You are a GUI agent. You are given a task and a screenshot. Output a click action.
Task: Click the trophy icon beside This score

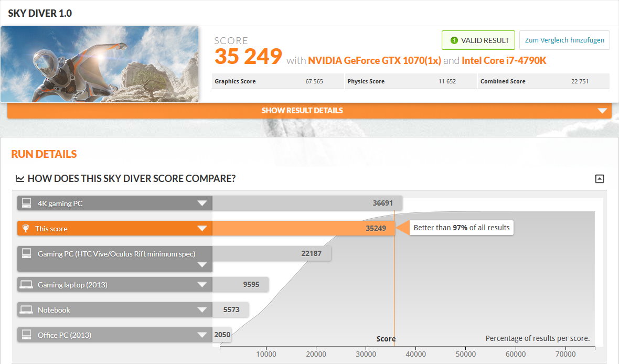coord(26,229)
